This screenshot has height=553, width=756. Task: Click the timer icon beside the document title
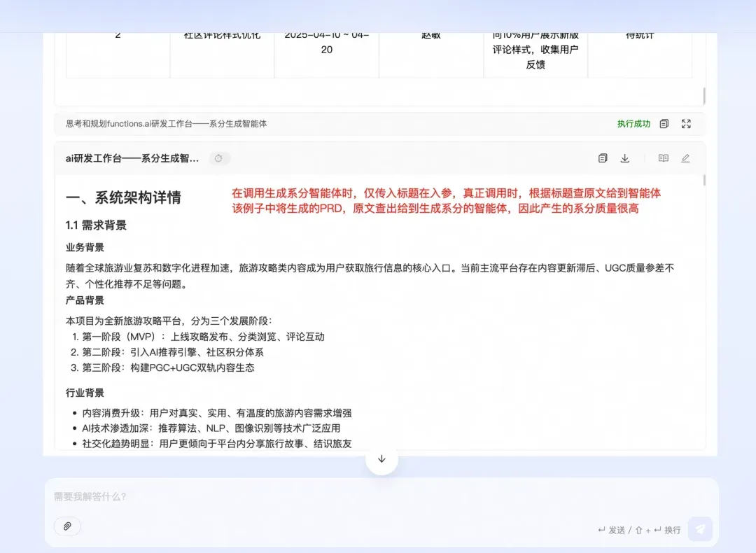coord(219,158)
